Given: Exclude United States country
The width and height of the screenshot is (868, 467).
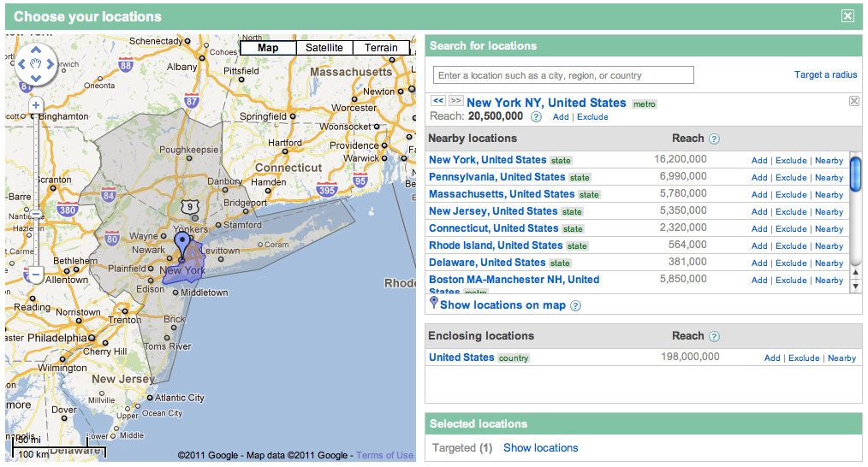Looking at the screenshot, I should click(804, 358).
